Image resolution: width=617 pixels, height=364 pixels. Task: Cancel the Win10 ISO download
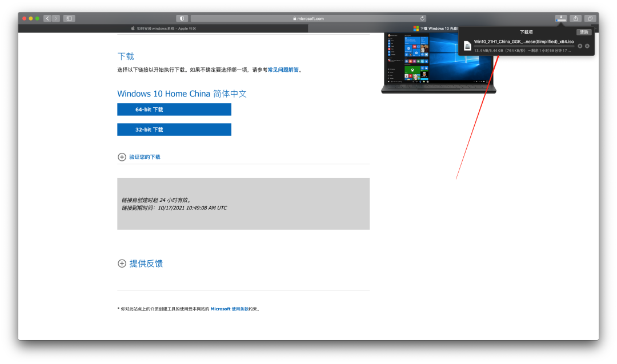pyautogui.click(x=580, y=46)
